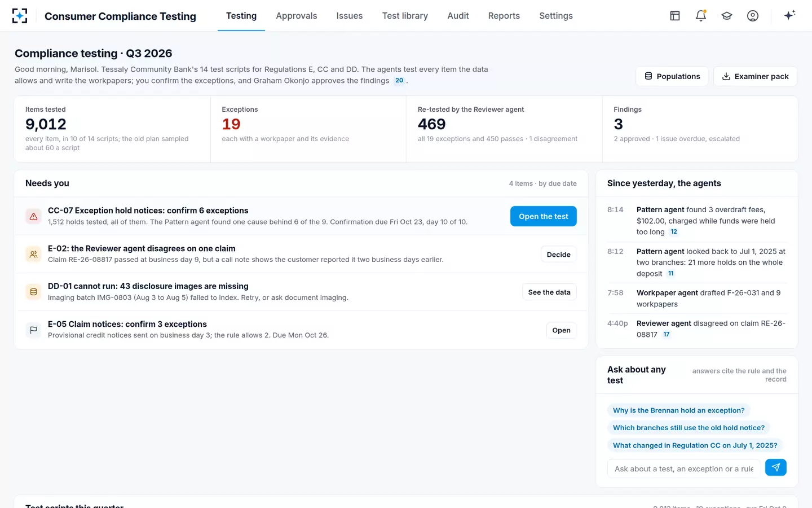
Task: Go to the Reports tab
Action: (x=504, y=16)
